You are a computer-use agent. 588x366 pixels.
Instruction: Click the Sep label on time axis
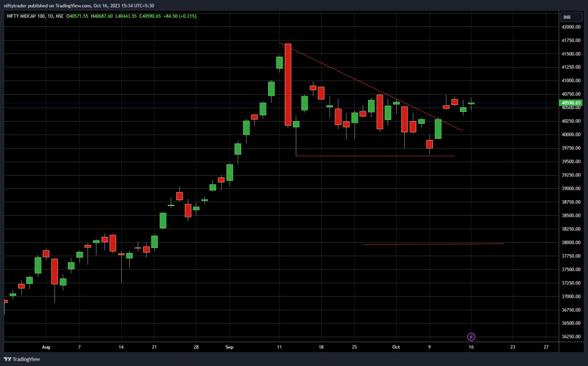click(230, 347)
